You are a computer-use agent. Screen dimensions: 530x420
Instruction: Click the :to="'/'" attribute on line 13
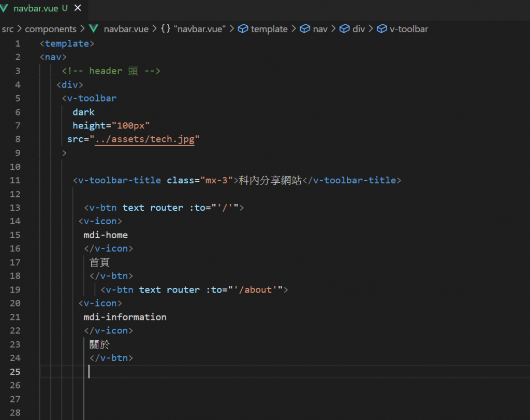click(214, 208)
